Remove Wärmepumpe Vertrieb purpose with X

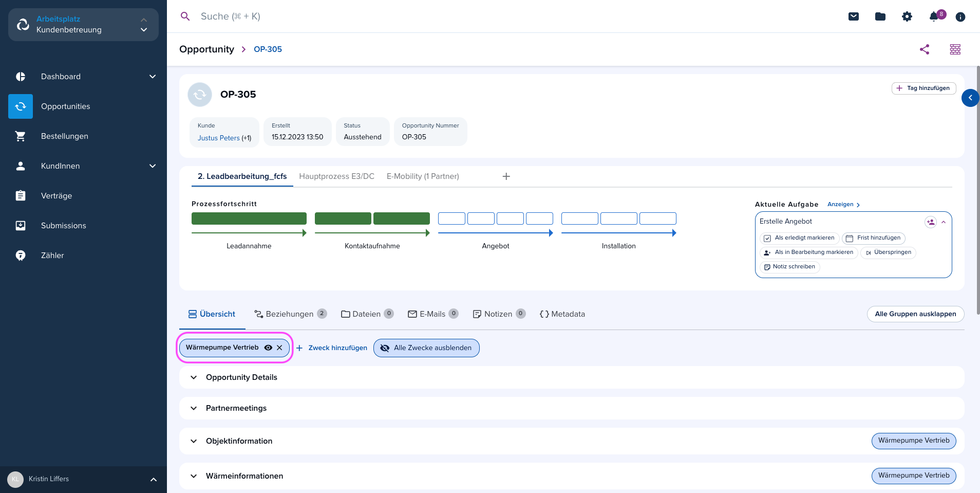[279, 348]
